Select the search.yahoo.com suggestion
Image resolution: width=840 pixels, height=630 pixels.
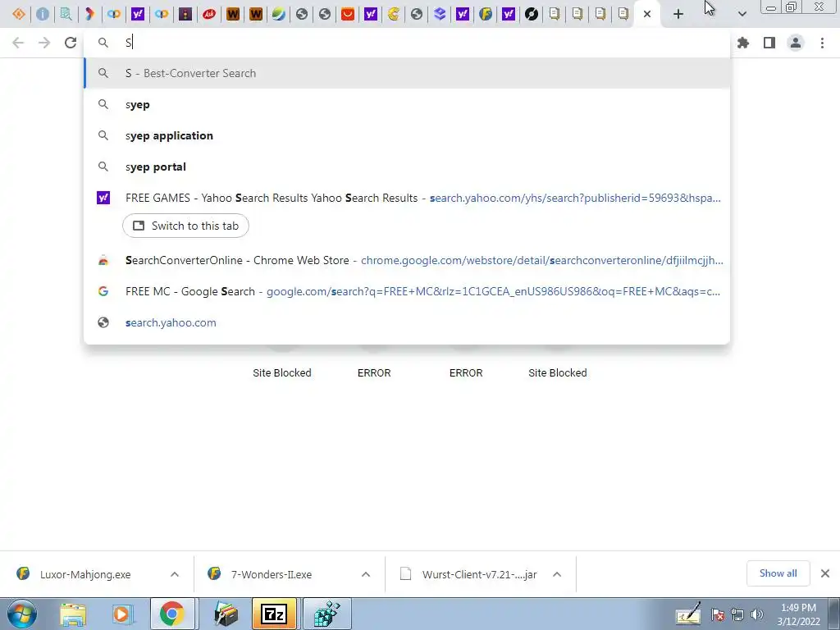pyautogui.click(x=407, y=322)
